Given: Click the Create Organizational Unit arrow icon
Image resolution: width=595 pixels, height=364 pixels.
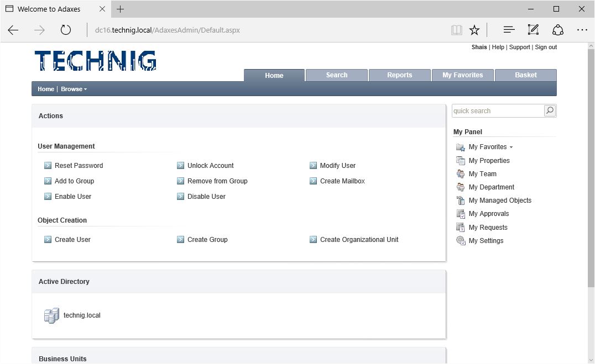Looking at the screenshot, I should [313, 239].
